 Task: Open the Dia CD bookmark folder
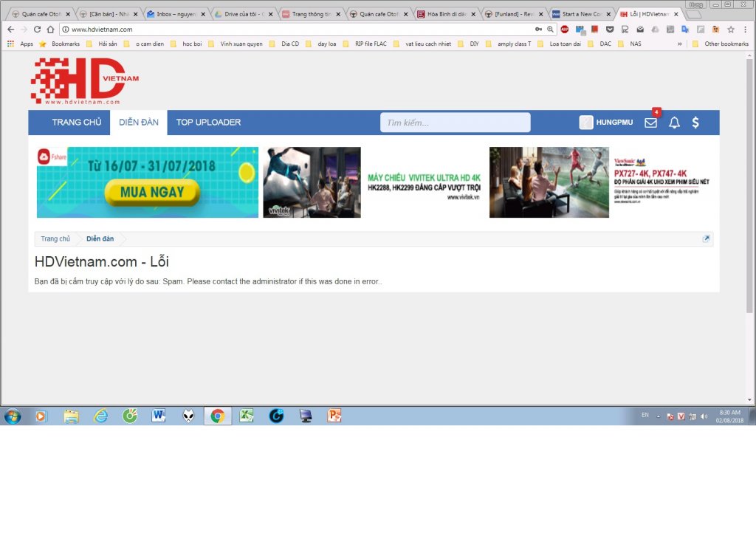284,44
